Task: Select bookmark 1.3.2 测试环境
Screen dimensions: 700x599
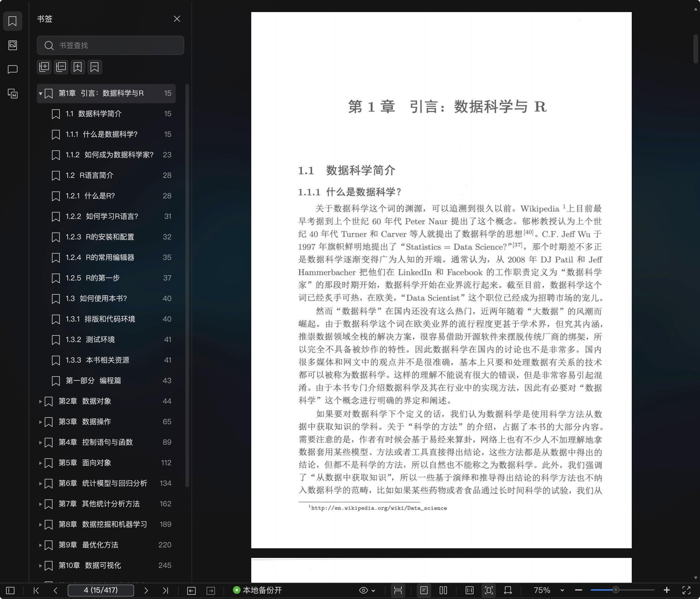Action: click(106, 340)
